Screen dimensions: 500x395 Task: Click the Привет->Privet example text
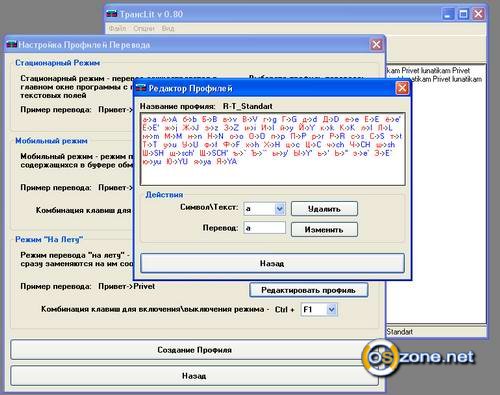[127, 286]
